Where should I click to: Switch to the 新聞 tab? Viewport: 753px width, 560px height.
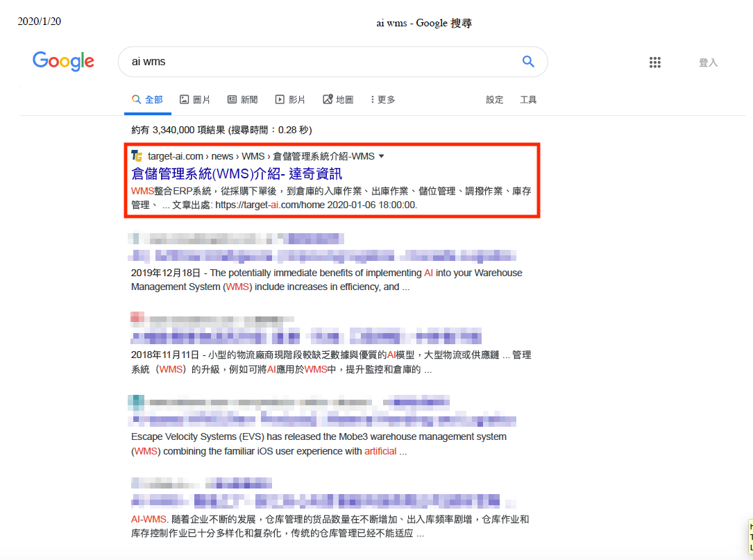pyautogui.click(x=249, y=100)
